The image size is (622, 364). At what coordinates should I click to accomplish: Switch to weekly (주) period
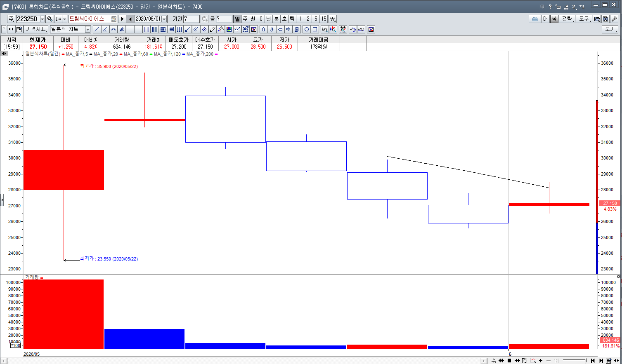[245, 19]
